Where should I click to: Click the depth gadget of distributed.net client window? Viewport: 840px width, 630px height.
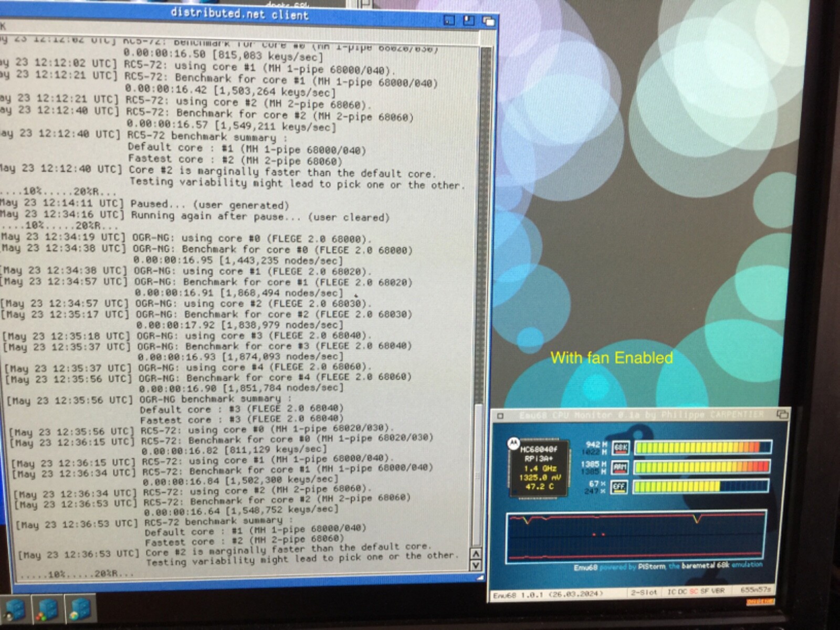tap(489, 22)
